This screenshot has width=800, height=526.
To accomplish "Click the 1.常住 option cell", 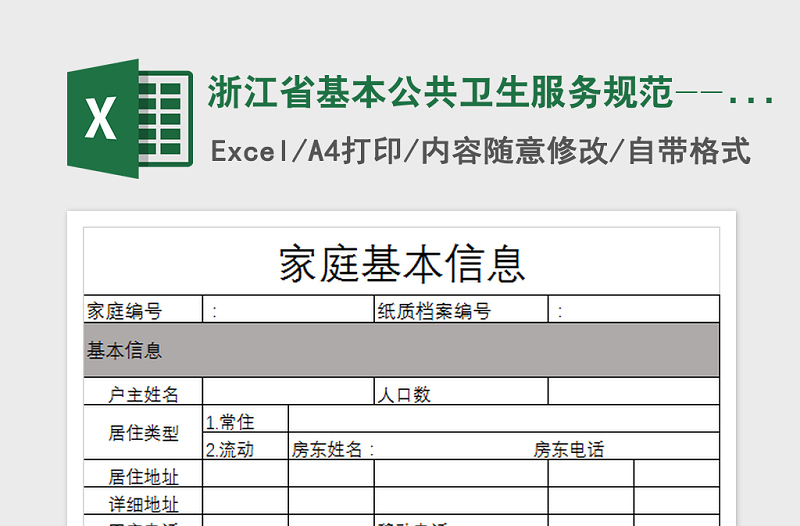I will pyautogui.click(x=245, y=419).
